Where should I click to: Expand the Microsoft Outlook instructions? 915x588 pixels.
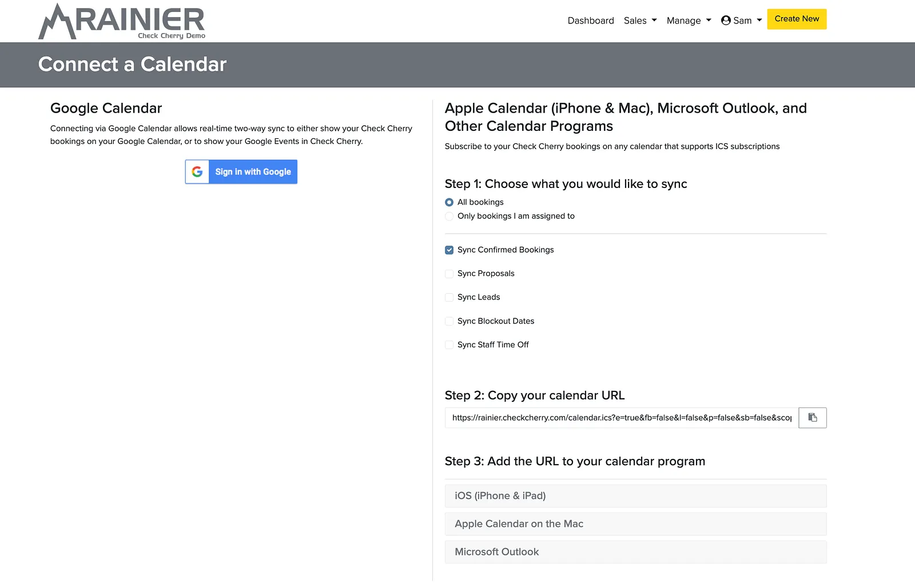635,552
